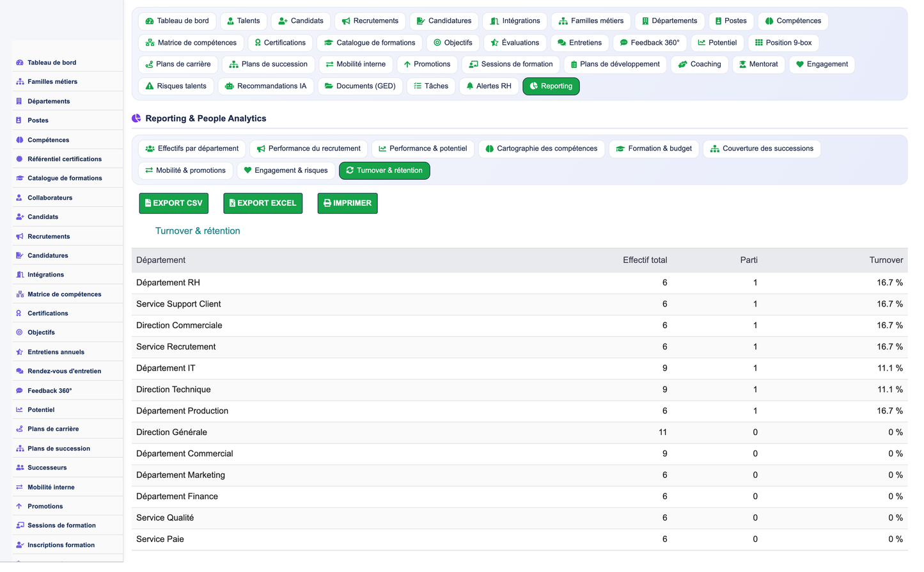Screen dimensions: 924x572
Task: Open the Documents (GED) module tab
Action: click(360, 86)
